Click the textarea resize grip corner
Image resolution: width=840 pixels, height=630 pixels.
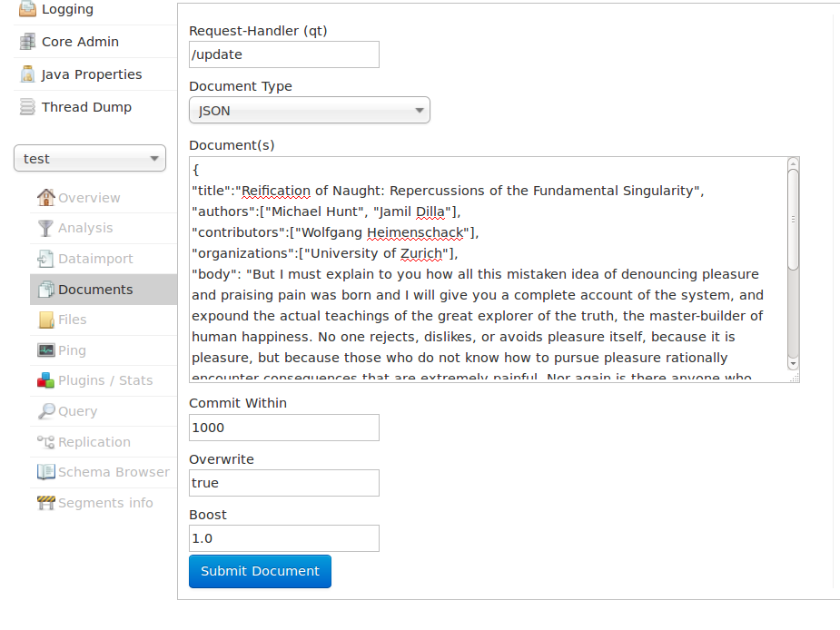[795, 378]
